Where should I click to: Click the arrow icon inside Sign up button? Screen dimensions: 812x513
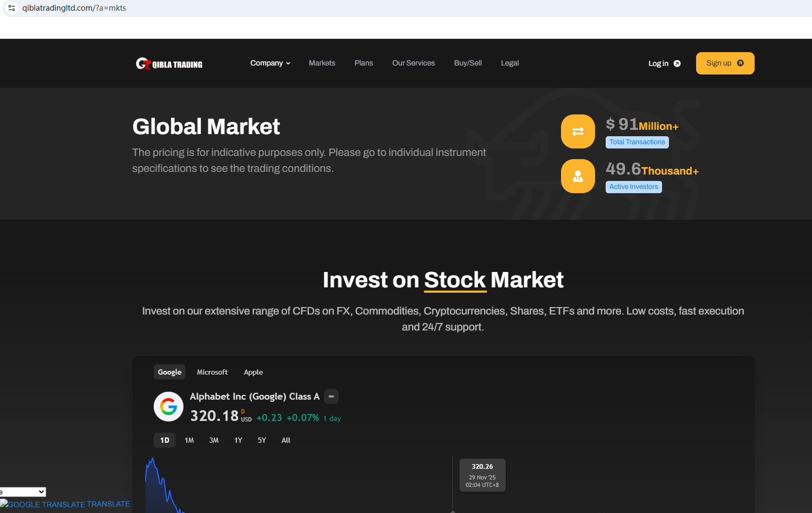point(740,63)
